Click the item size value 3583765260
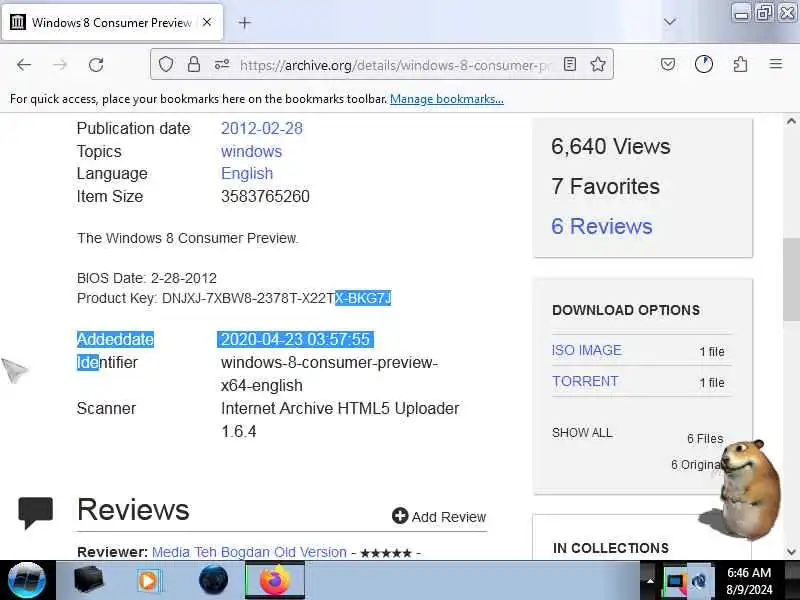 (265, 196)
